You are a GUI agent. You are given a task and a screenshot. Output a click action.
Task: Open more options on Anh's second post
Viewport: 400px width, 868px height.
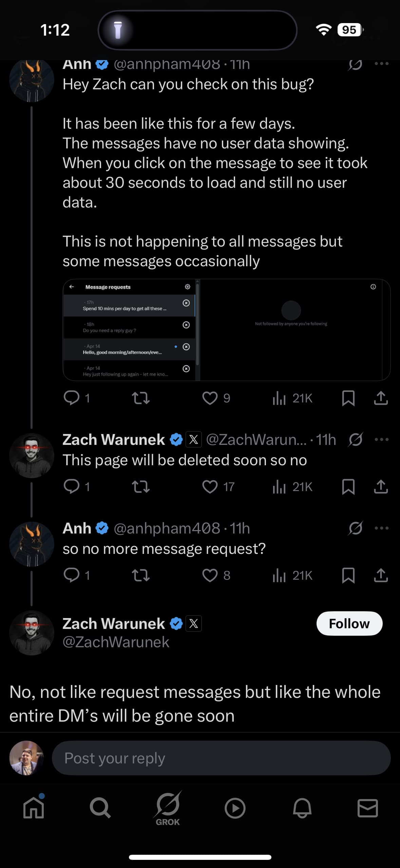pyautogui.click(x=381, y=528)
